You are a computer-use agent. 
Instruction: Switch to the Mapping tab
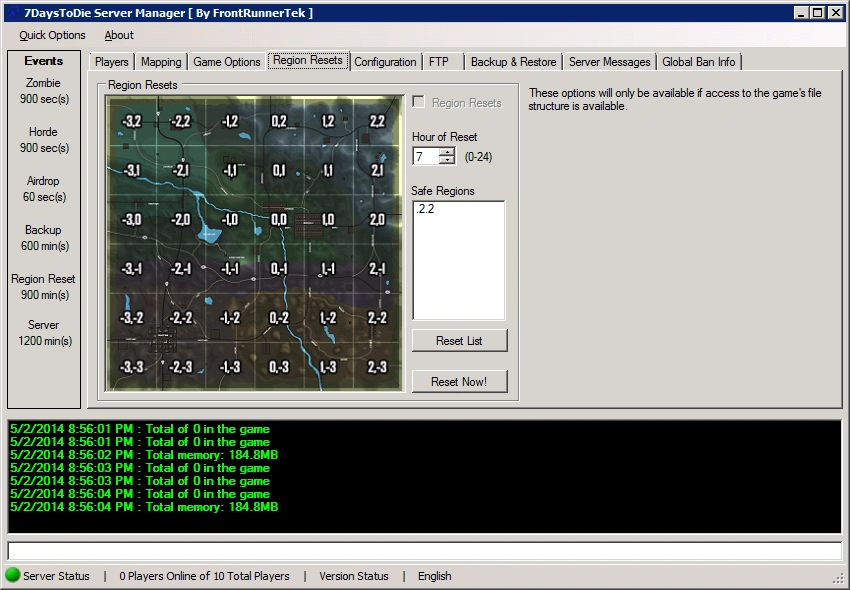coord(161,62)
